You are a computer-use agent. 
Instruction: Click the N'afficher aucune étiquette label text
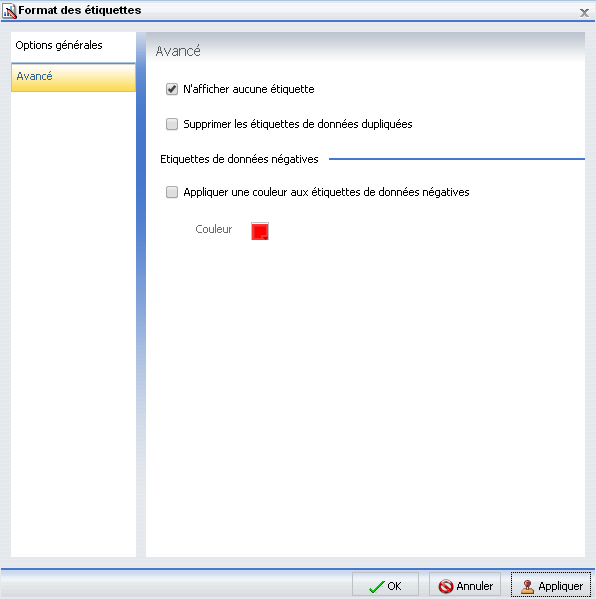coord(249,89)
